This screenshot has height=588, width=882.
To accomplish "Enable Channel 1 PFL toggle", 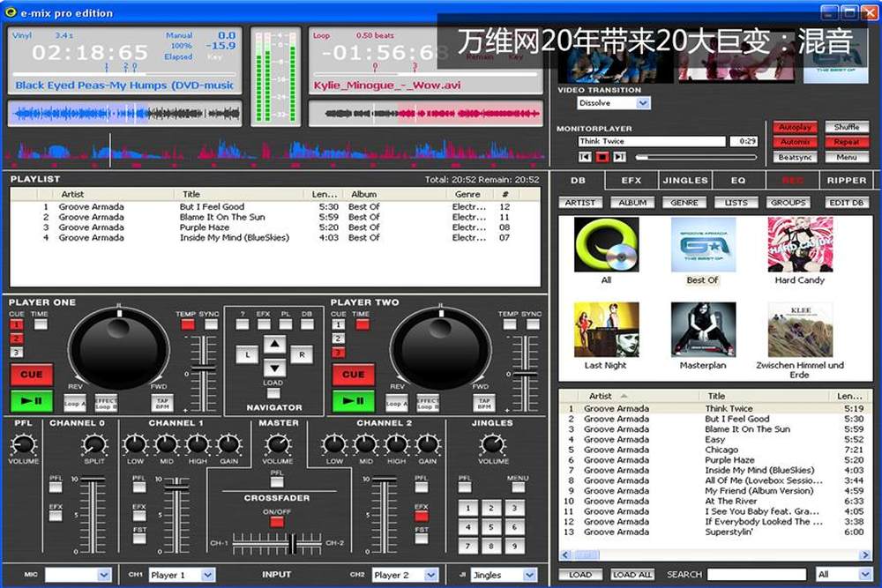I will click(139, 486).
